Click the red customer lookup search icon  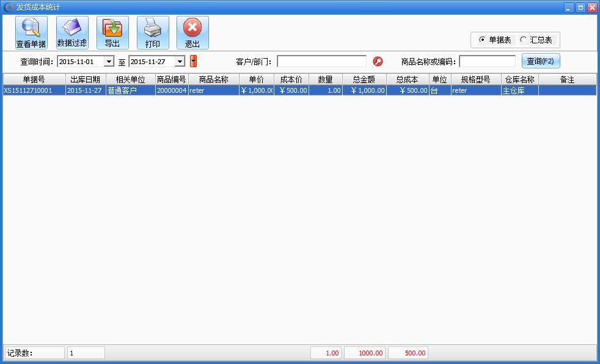(x=378, y=61)
